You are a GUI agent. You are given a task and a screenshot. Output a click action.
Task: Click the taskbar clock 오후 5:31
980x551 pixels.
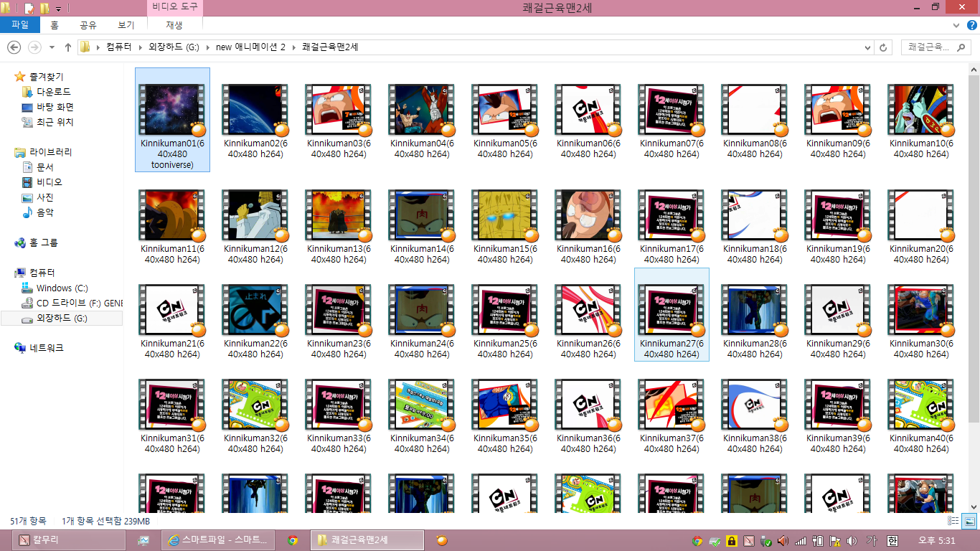click(937, 541)
